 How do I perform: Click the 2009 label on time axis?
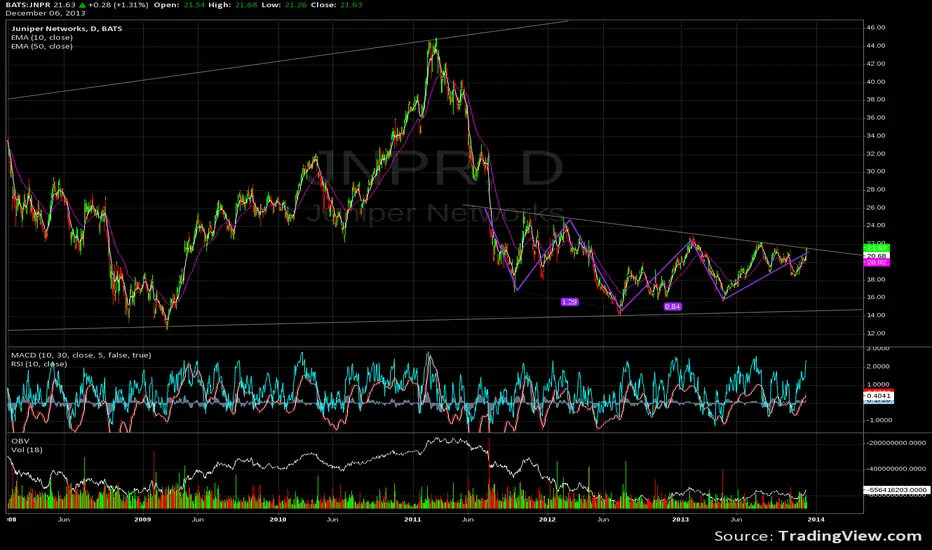tap(143, 519)
